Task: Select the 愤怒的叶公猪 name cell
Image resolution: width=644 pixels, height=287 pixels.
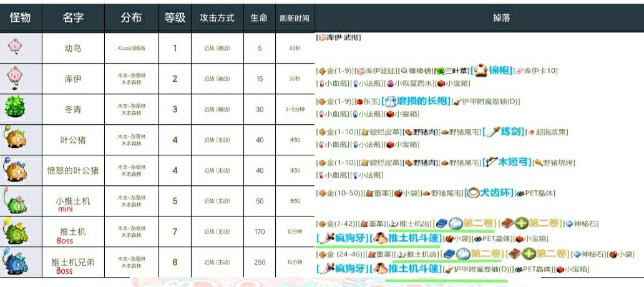Action: (73, 170)
